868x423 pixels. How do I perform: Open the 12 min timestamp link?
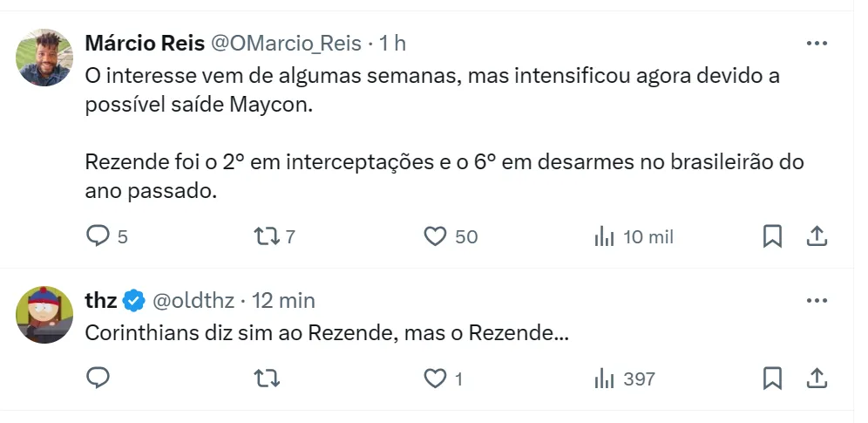[x=283, y=301]
